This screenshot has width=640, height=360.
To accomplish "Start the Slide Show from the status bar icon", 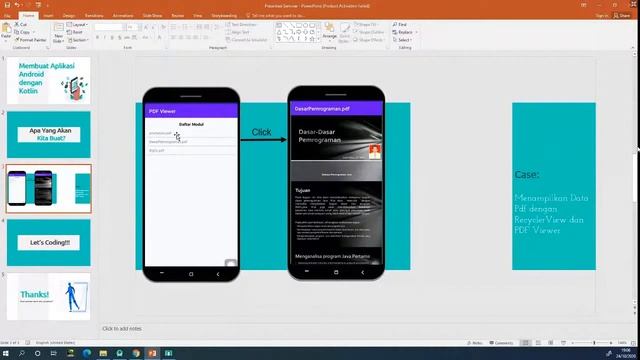I will [x=563, y=343].
